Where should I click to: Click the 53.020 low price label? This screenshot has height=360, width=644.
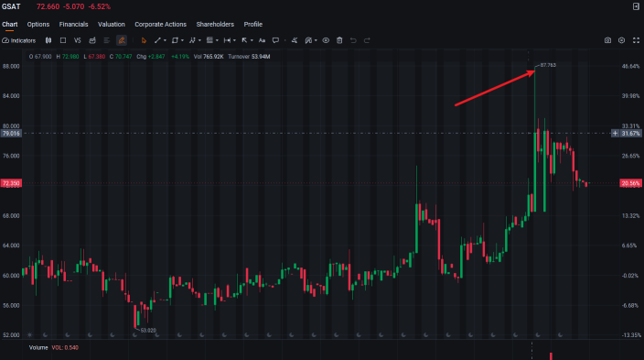point(148,331)
